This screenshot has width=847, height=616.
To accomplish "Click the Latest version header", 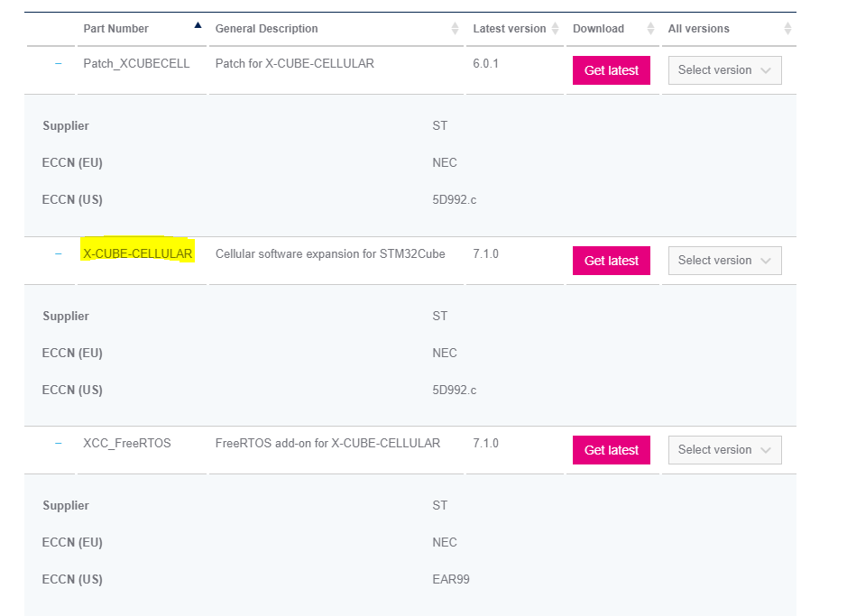I will point(510,29).
